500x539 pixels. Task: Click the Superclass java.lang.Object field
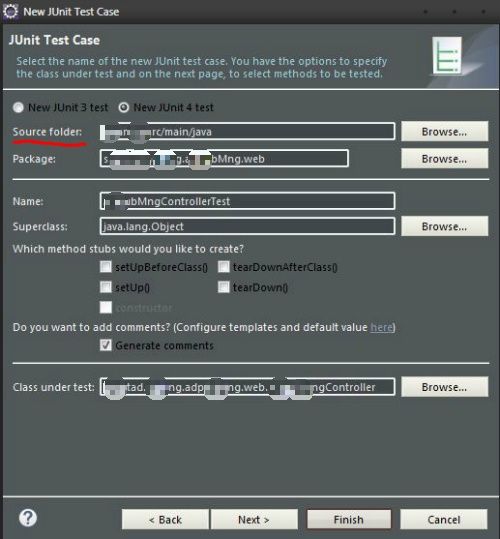247,226
